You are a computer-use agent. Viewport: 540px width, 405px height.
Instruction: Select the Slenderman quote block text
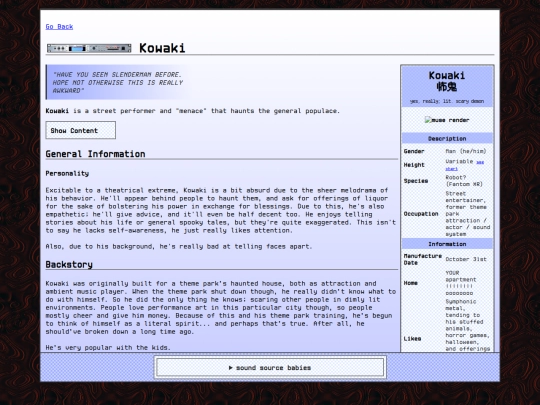(117, 82)
